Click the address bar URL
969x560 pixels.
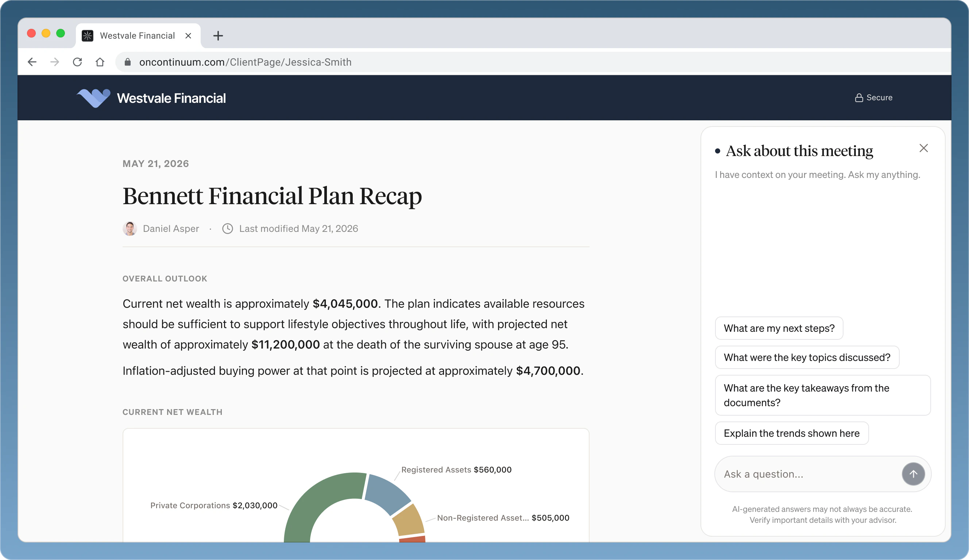pyautogui.click(x=245, y=62)
